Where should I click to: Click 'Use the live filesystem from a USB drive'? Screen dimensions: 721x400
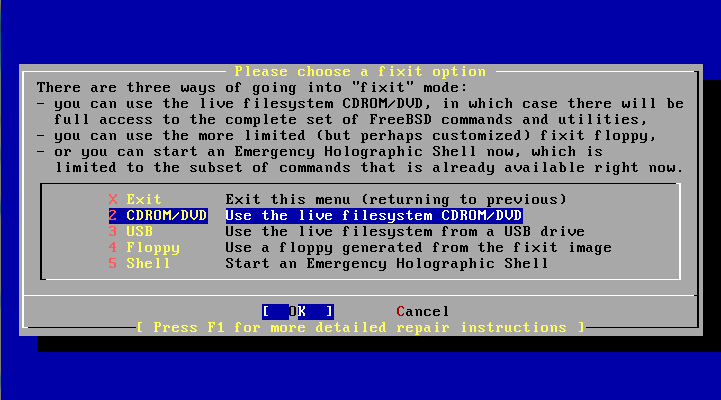[405, 232]
